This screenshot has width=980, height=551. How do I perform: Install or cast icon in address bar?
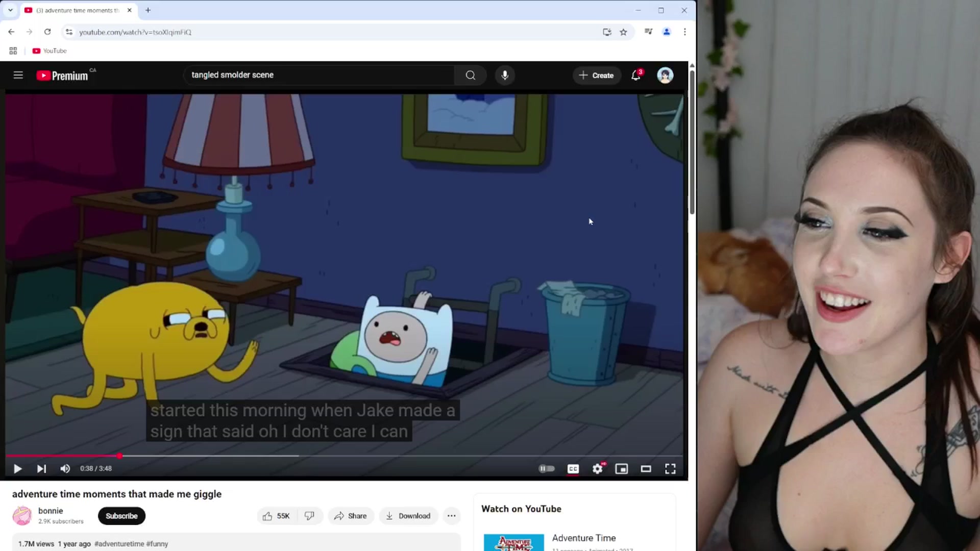[x=607, y=32]
